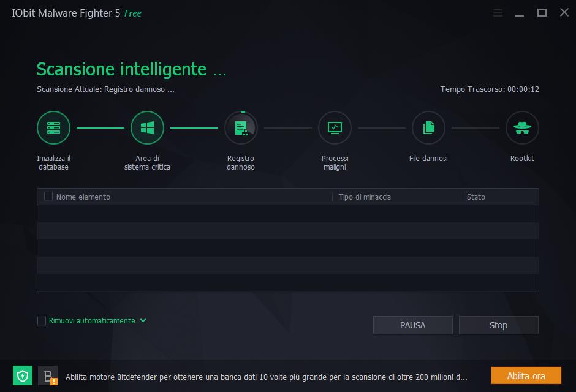Click the orange Abilita ora button

click(526, 375)
